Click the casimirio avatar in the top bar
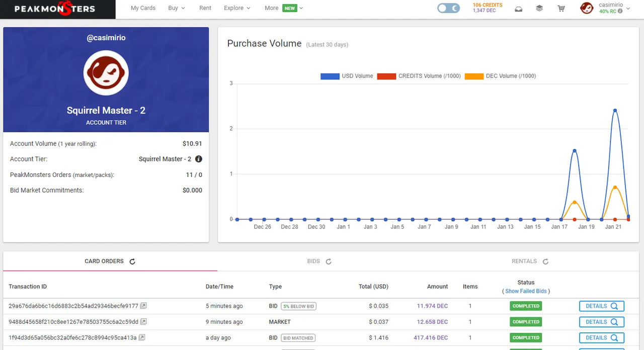The height and width of the screenshot is (350, 644). [587, 8]
